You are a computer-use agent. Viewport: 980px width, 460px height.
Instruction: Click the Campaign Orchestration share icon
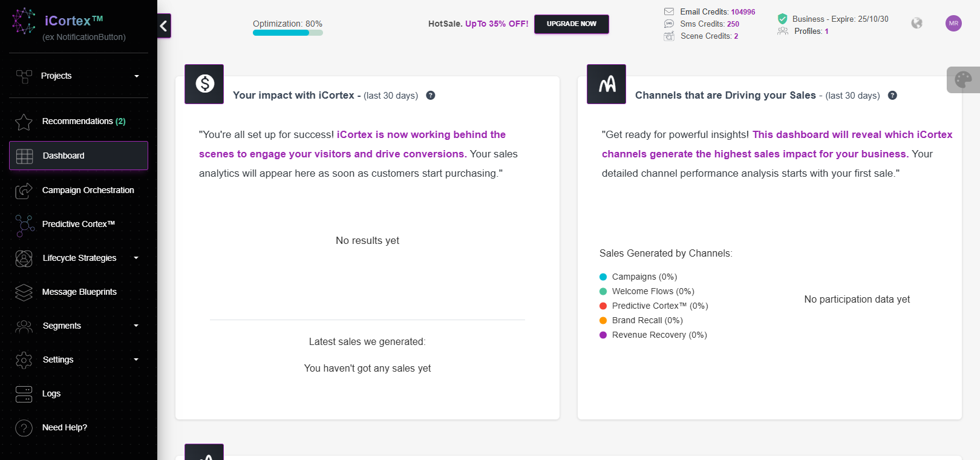point(24,191)
